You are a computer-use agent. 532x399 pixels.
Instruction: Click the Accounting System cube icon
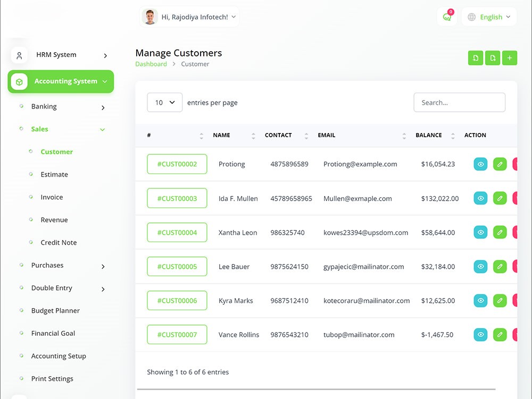point(19,82)
